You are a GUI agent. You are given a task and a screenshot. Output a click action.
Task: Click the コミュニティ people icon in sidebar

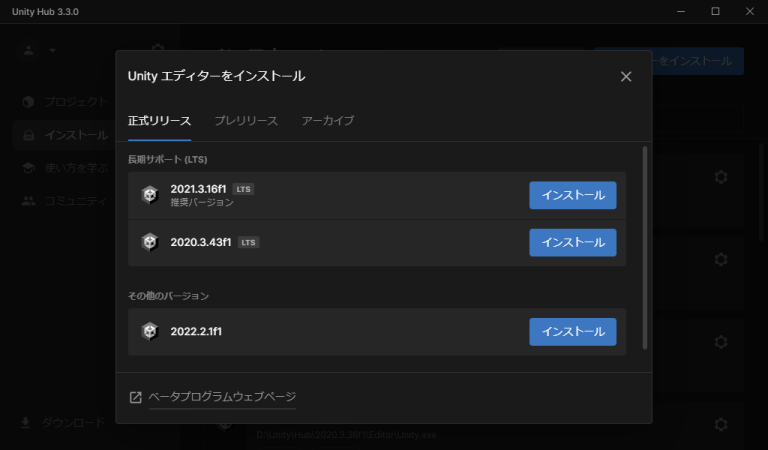tap(28, 201)
